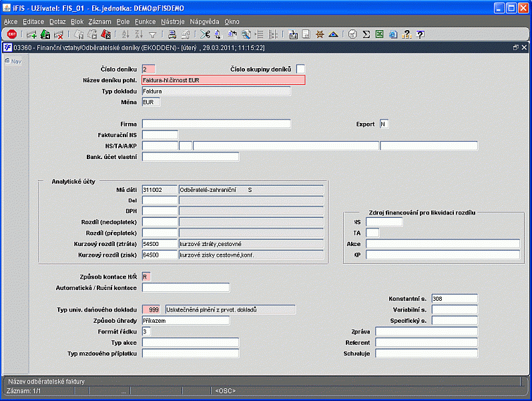This screenshot has width=532, height=401.
Task: Click the enter query icon
Action: (x=79, y=34)
